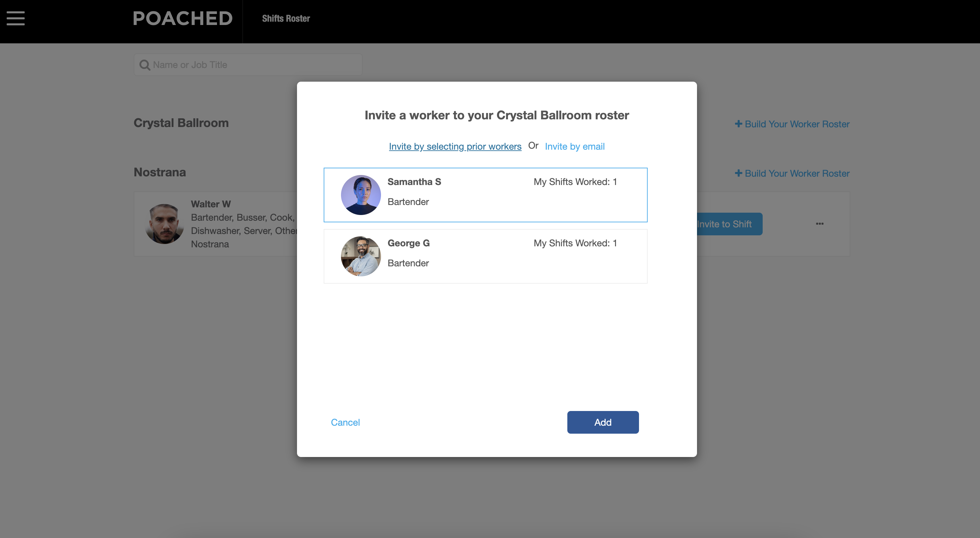The width and height of the screenshot is (980, 538).
Task: Click plus icon beside Nostrana roster link
Action: [738, 173]
